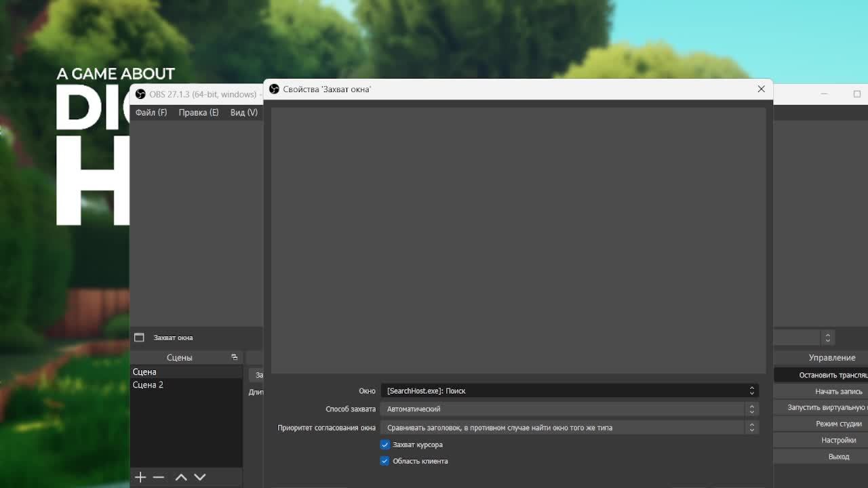This screenshot has height=488, width=868.
Task: Close the Свойства 'Захват окна' dialog
Action: tap(761, 89)
